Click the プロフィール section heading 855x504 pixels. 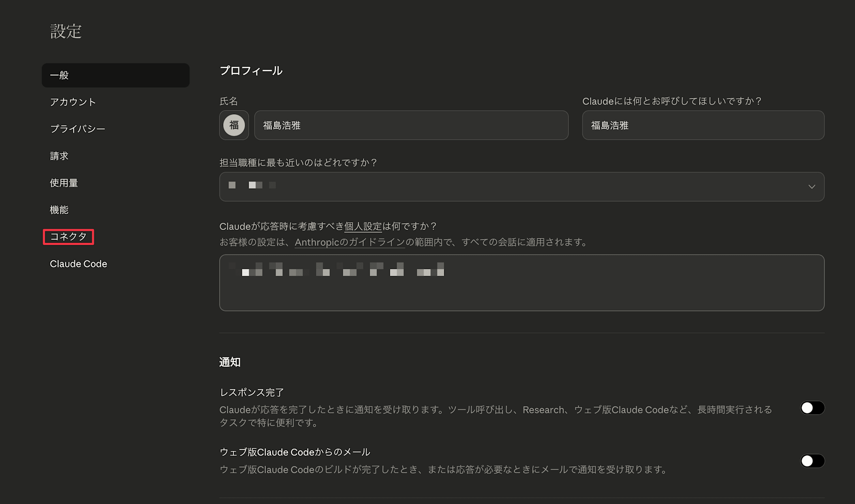pos(251,71)
